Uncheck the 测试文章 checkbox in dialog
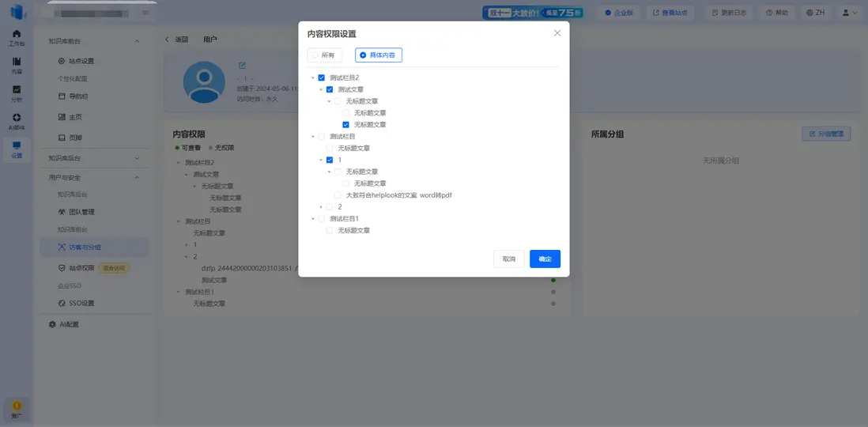868x427 pixels. [330, 89]
